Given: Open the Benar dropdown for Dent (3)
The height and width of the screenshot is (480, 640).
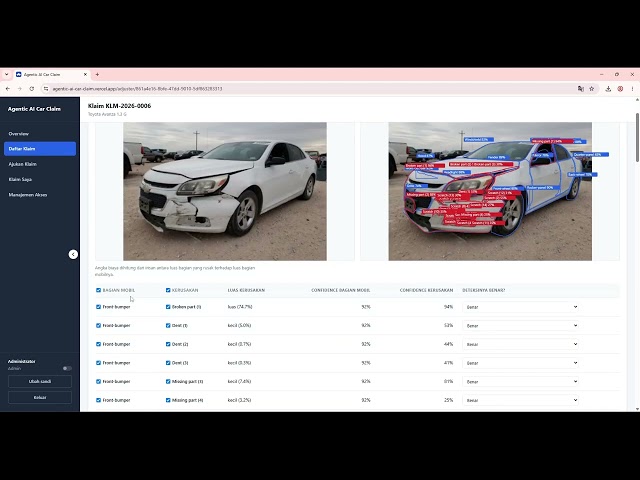Looking at the screenshot, I should coord(521,363).
